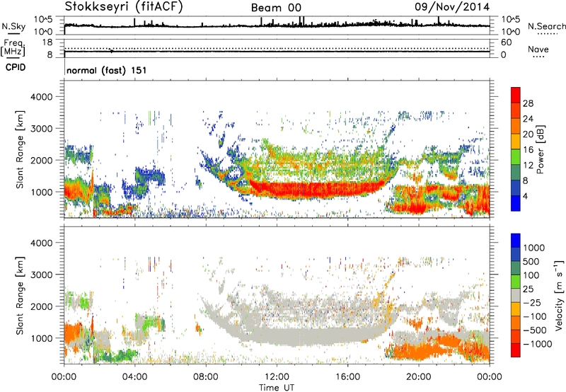Select the 'normal (fast) 151' text
The image size is (566, 392).
[107, 70]
